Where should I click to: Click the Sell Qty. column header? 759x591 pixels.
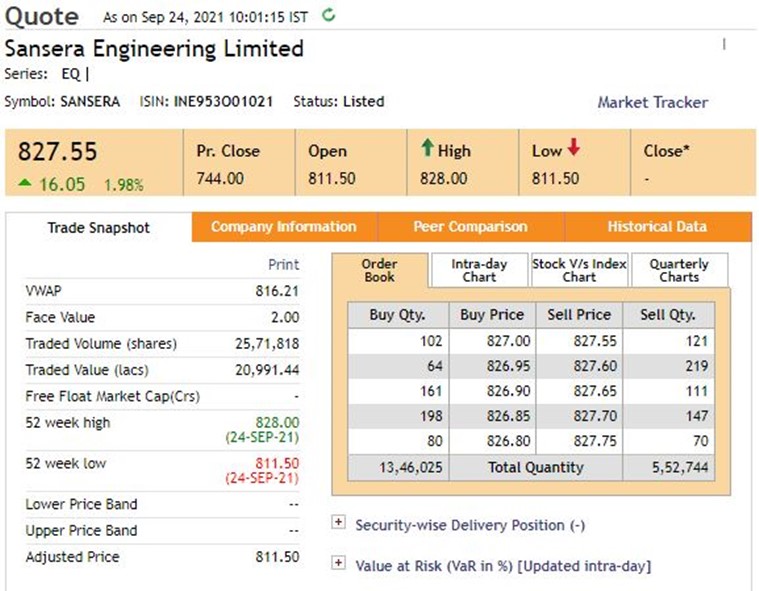click(667, 315)
